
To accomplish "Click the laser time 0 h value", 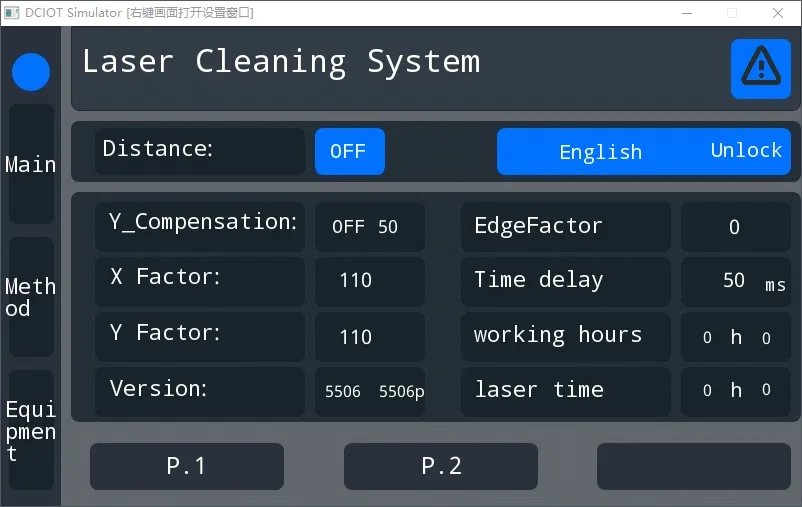I will (736, 390).
